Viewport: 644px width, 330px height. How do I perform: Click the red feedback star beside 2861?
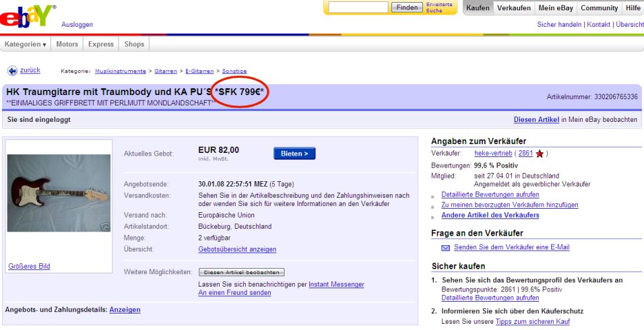(x=540, y=154)
